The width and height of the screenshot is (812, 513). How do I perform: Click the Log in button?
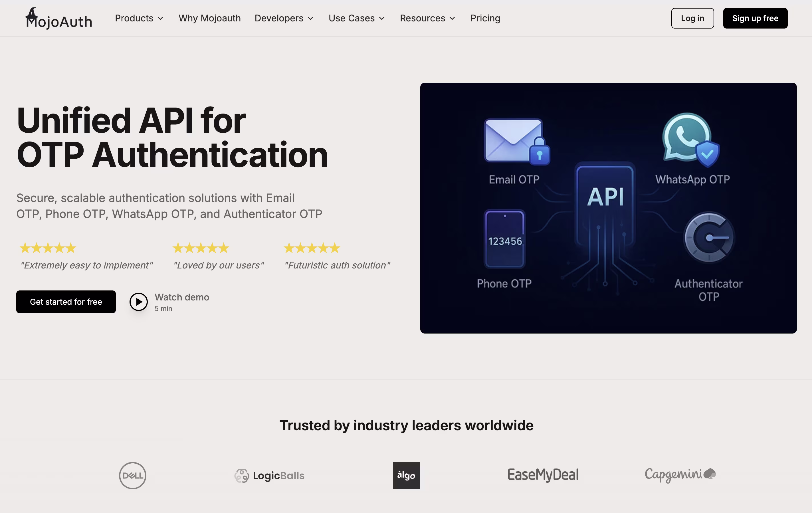click(x=692, y=18)
